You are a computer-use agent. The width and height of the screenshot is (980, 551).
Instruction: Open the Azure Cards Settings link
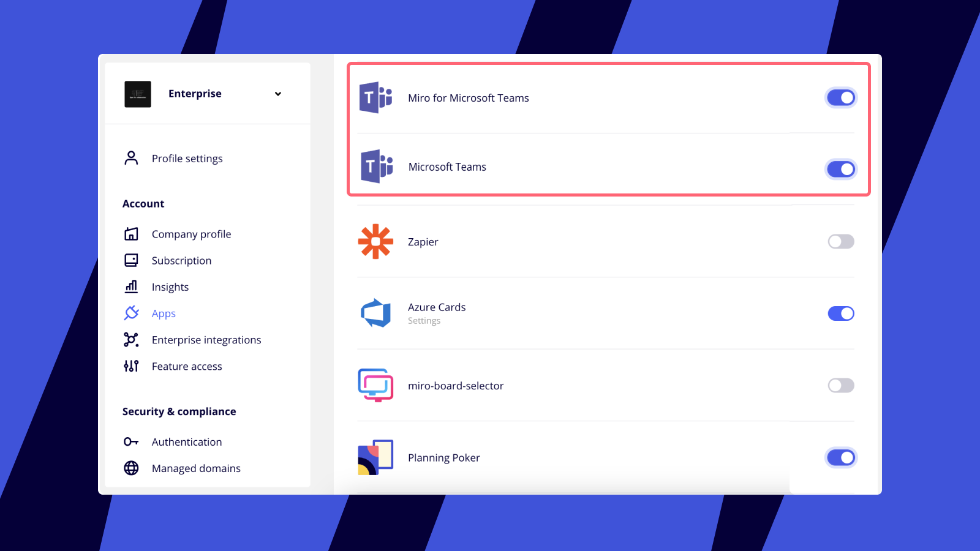[x=424, y=321]
